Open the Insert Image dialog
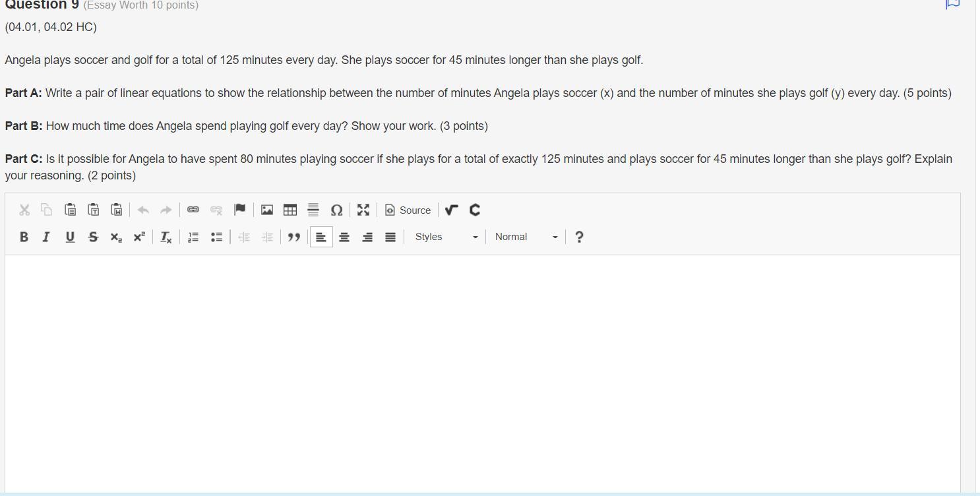This screenshot has height=496, width=980. click(267, 210)
